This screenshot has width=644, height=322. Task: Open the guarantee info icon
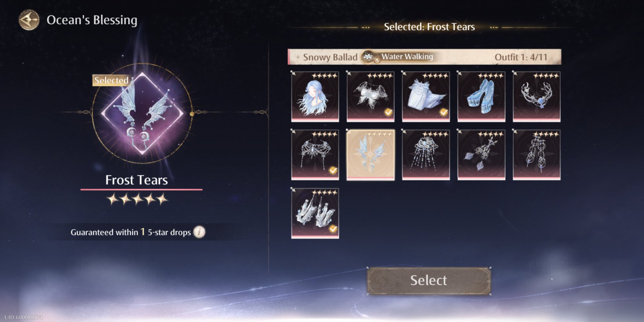click(x=200, y=232)
